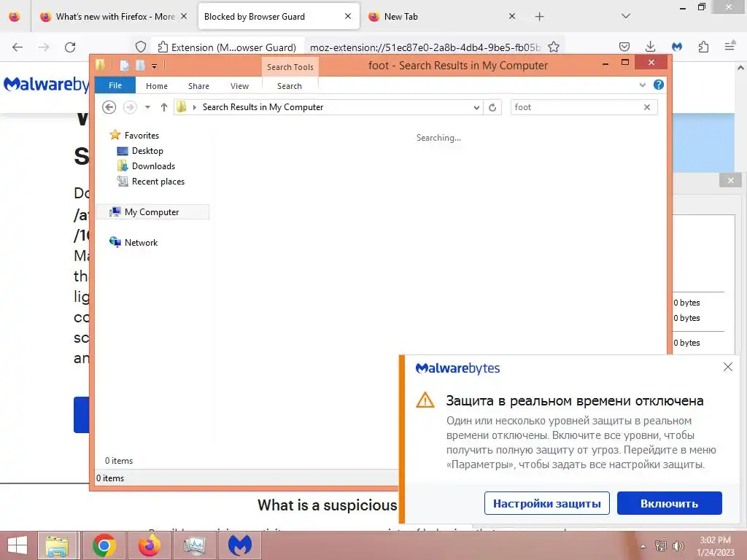Click the Firefox URL moz-extension address
Image resolution: width=747 pixels, height=560 pixels.
point(425,47)
